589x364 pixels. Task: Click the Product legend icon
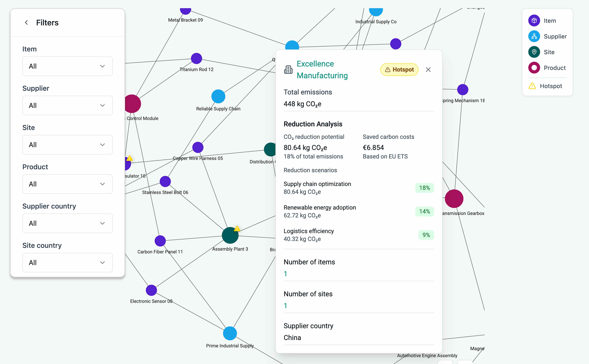[534, 68]
